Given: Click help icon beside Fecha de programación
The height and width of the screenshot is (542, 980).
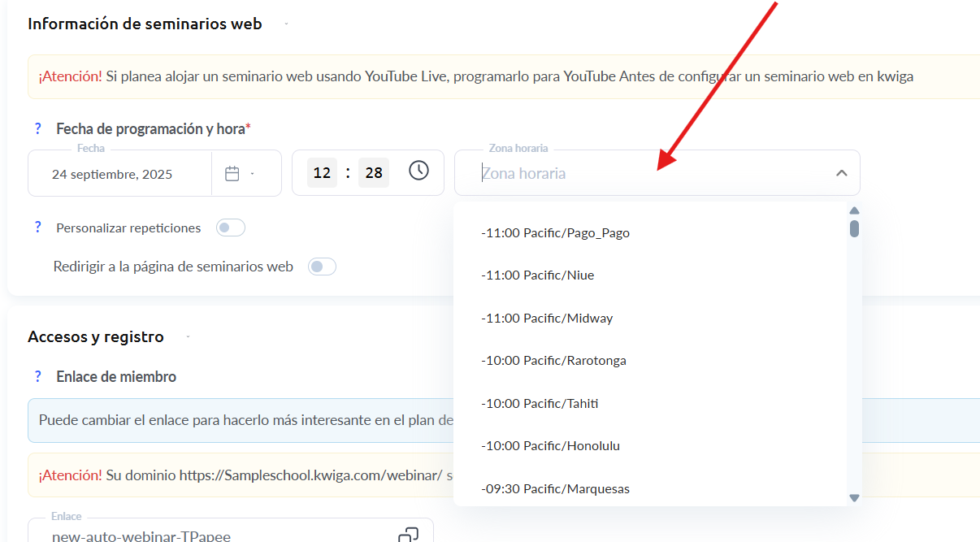Looking at the screenshot, I should coord(37,128).
